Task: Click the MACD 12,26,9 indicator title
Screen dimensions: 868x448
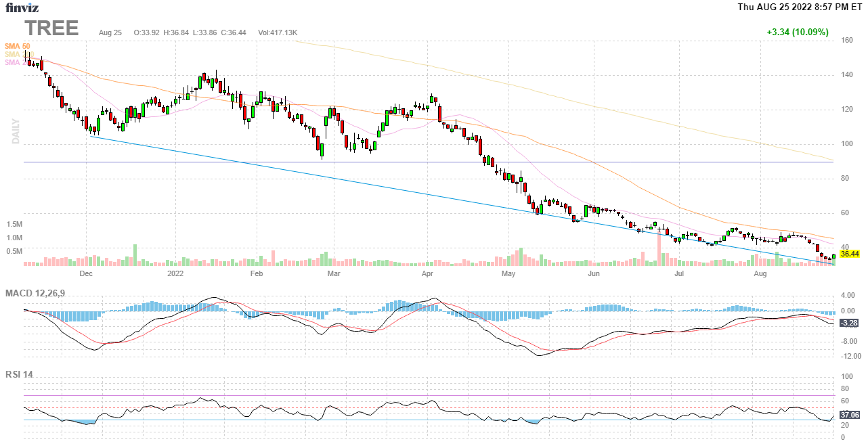Action: 39,293
